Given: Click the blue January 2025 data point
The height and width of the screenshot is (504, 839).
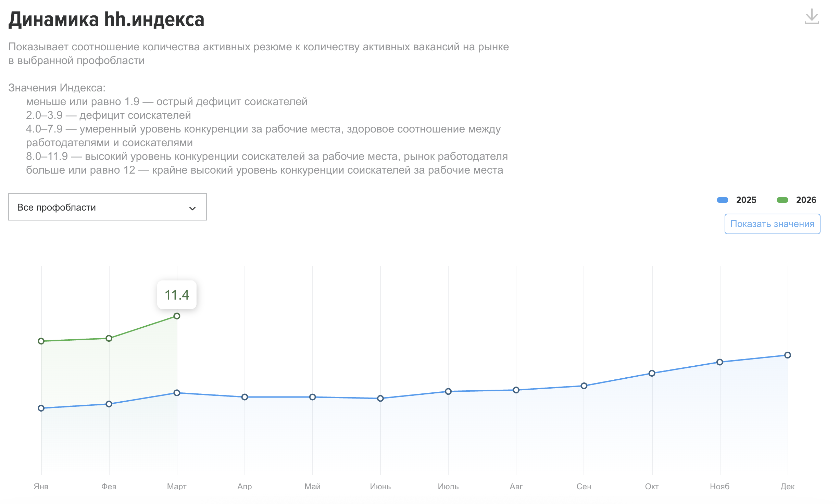Looking at the screenshot, I should click(41, 408).
